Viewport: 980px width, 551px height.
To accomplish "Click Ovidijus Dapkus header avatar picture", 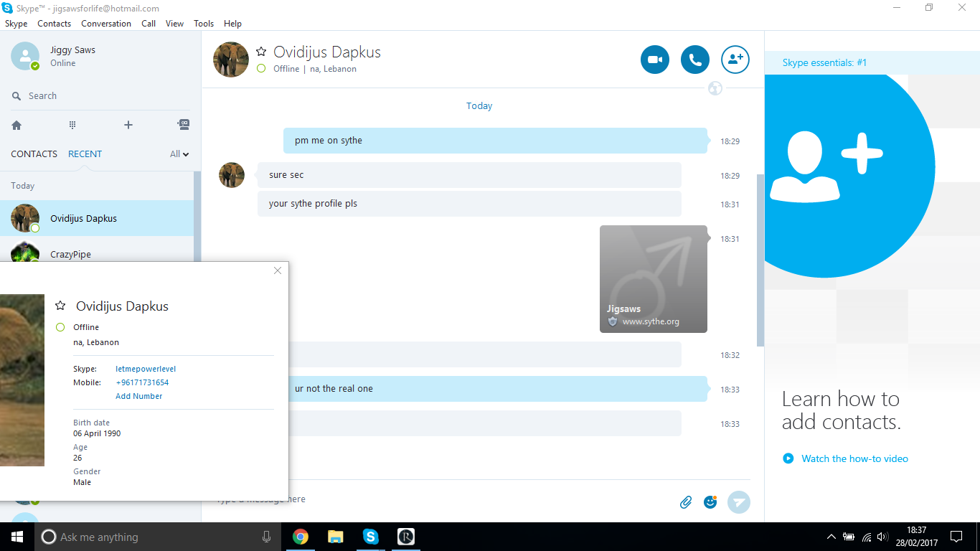I will click(x=231, y=60).
